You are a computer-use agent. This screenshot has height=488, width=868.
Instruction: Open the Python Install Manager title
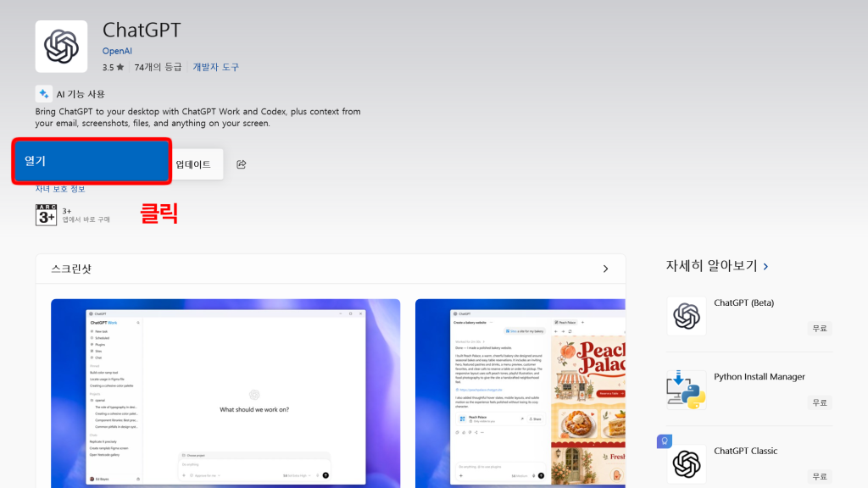coord(759,377)
